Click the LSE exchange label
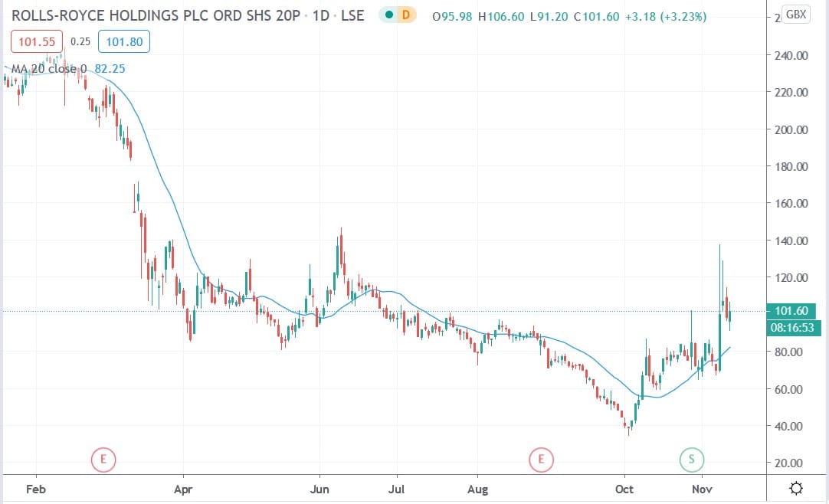Viewport: 829px width, 504px height. coord(352,16)
